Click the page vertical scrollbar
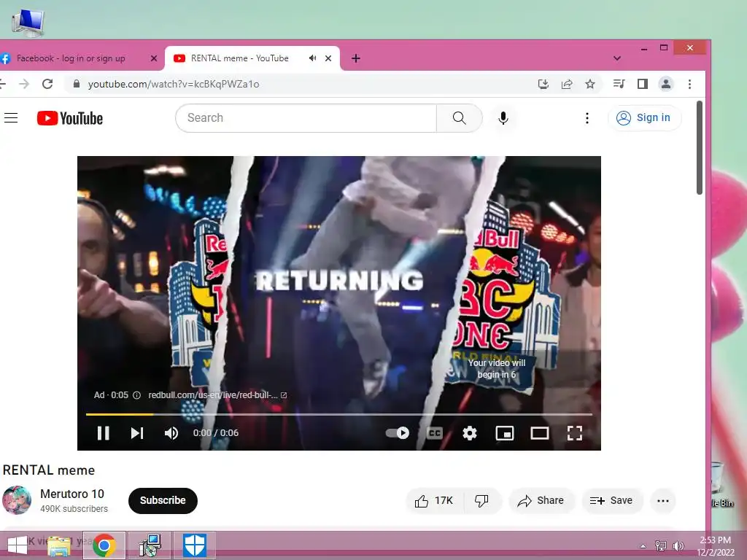Viewport: 747px width, 560px height. point(700,147)
